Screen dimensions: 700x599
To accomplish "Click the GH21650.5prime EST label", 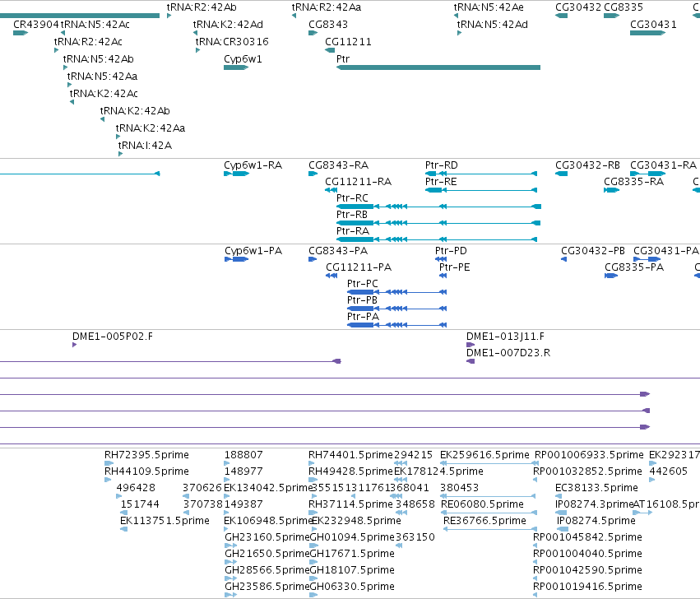I will tap(267, 554).
